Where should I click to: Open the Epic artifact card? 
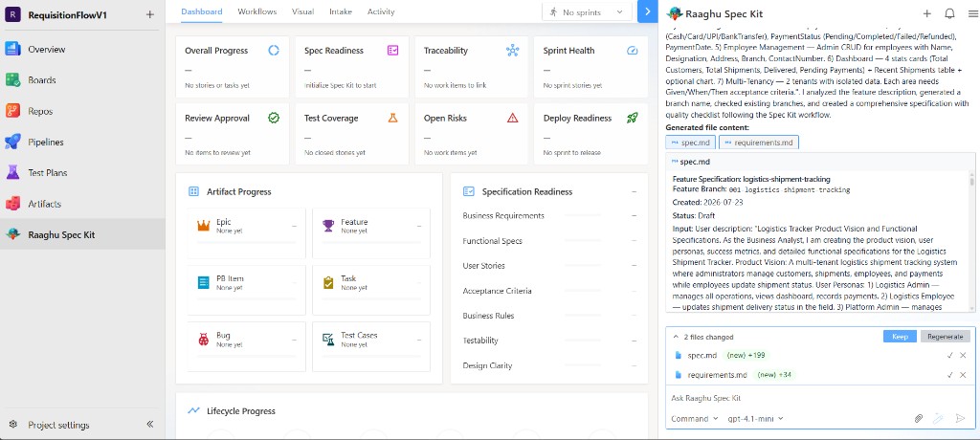[x=246, y=233]
